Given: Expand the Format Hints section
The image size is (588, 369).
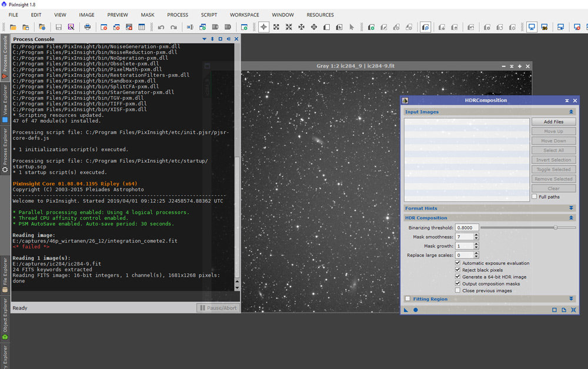Looking at the screenshot, I should point(571,208).
